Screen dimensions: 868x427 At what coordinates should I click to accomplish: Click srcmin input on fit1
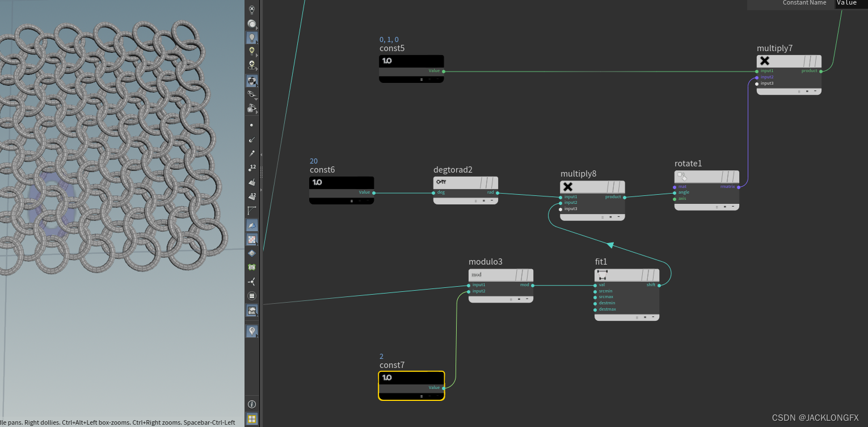click(x=595, y=291)
